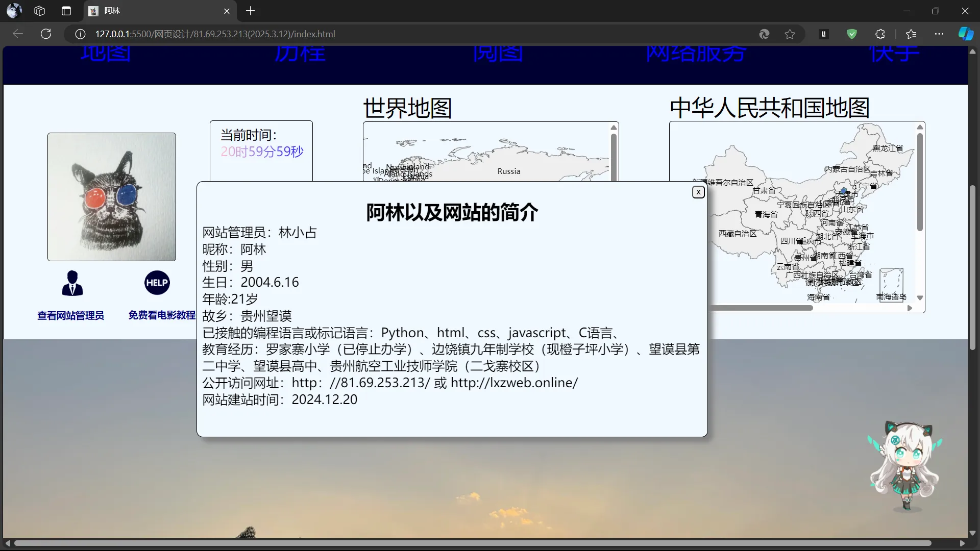Refresh the current page
This screenshot has height=551, width=980.
[x=46, y=34]
